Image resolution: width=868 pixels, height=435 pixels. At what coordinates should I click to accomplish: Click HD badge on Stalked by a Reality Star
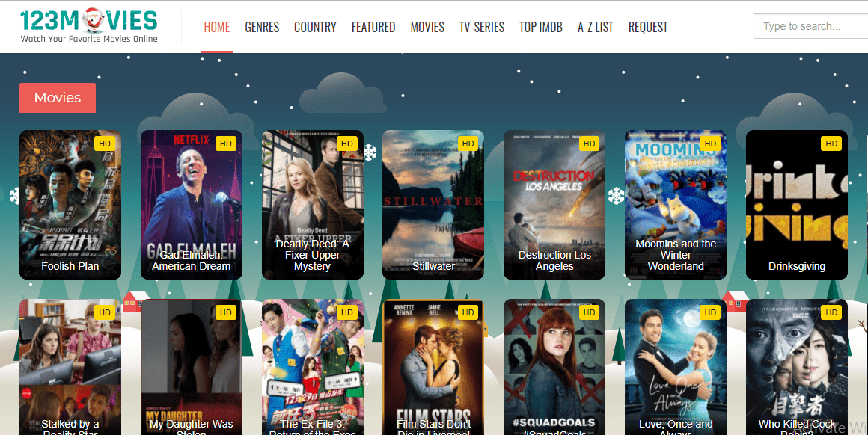(105, 313)
